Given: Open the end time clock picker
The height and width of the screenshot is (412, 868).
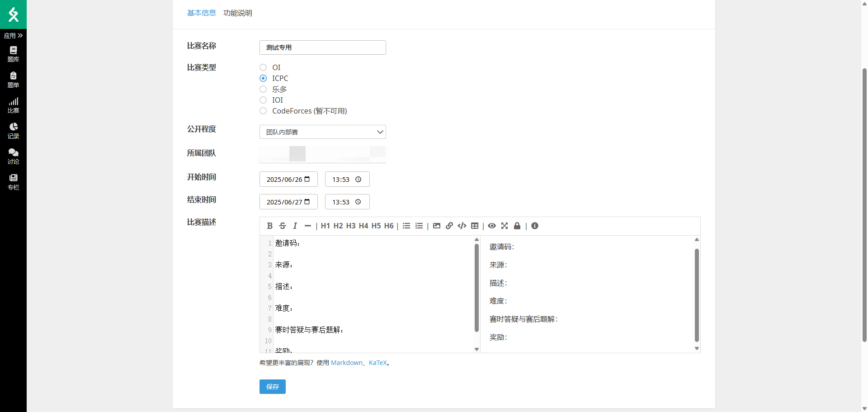Looking at the screenshot, I should [x=358, y=202].
